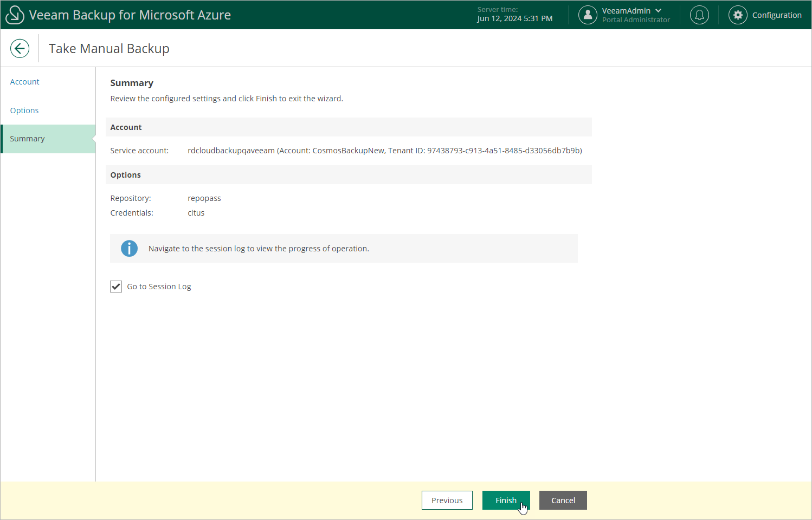Viewport: 812px width, 520px height.
Task: Click the Account section header
Action: coord(349,127)
